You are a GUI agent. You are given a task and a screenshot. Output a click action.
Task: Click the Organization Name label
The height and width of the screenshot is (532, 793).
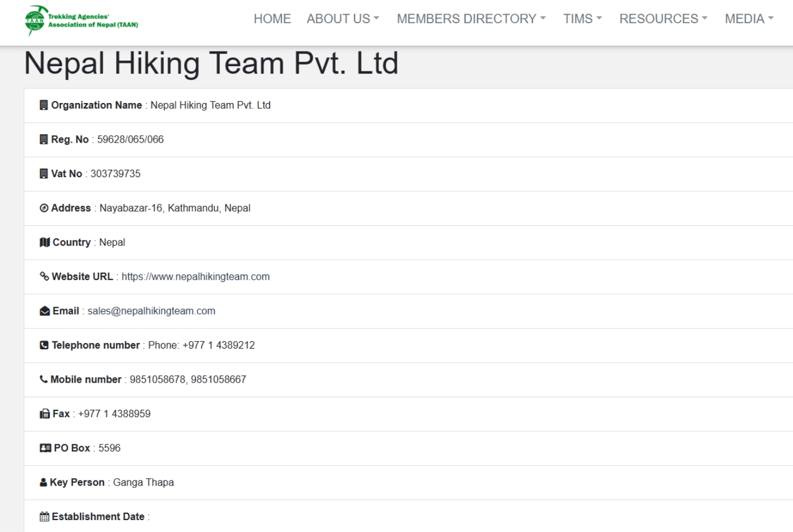(96, 105)
